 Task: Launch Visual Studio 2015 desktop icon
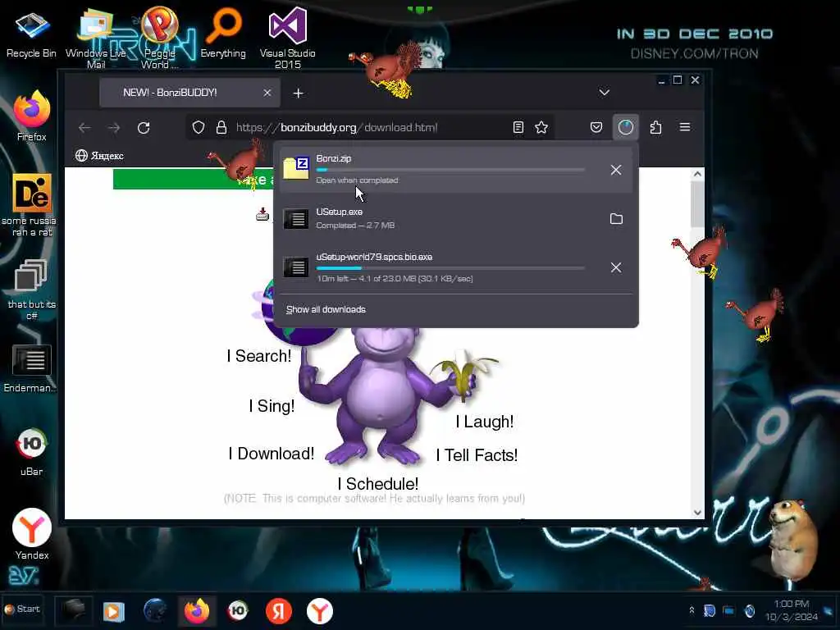point(288,39)
